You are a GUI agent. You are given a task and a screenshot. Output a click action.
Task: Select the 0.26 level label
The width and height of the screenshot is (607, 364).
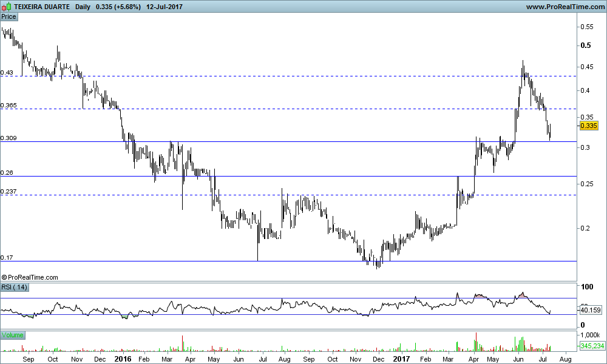[7, 172]
